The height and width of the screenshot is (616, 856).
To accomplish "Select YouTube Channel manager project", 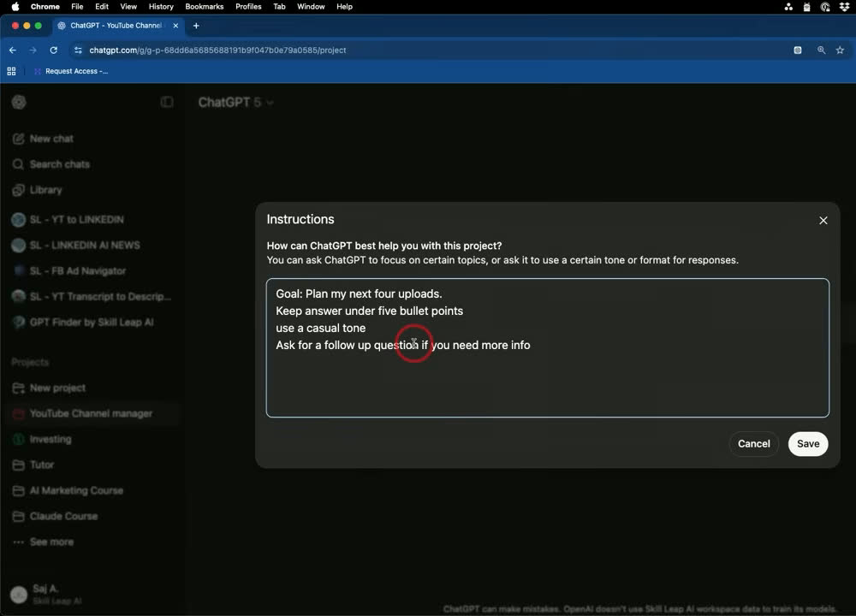I will 92,413.
